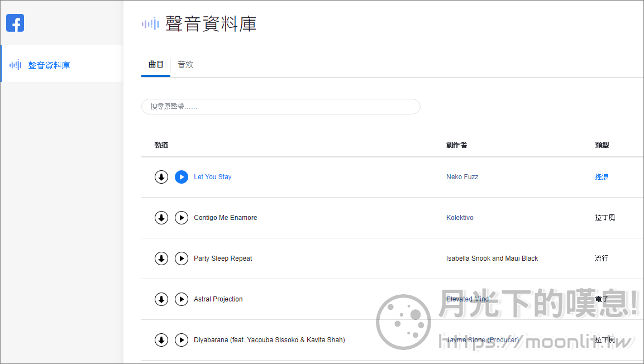The width and height of the screenshot is (644, 364).
Task: Download Astral Projection
Action: point(161,299)
